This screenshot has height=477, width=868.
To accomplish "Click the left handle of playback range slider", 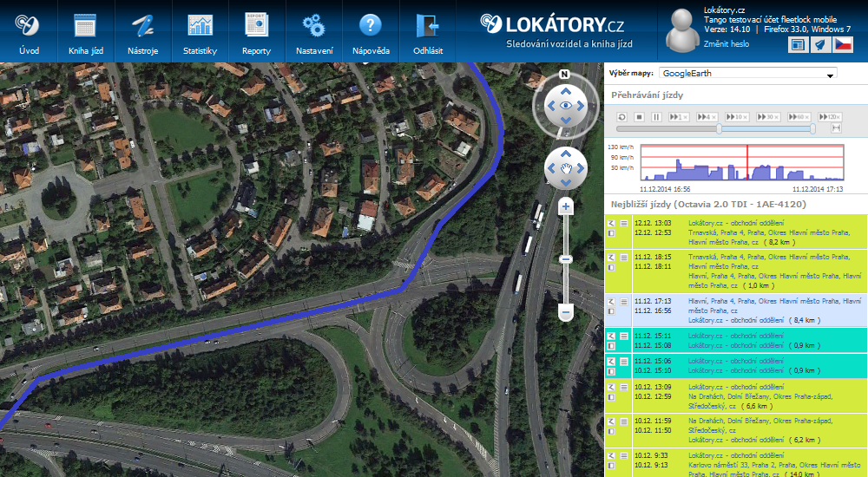I will click(x=719, y=128).
